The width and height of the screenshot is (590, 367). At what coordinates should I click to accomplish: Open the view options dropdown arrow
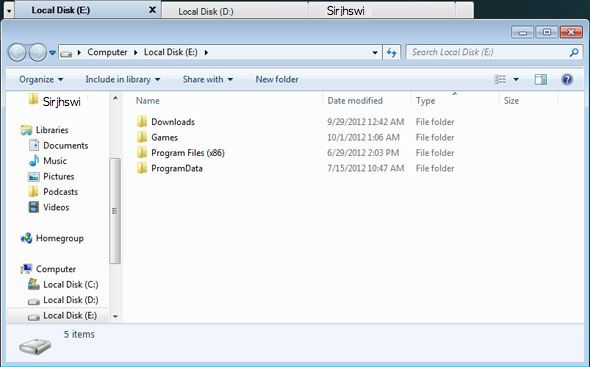(516, 79)
